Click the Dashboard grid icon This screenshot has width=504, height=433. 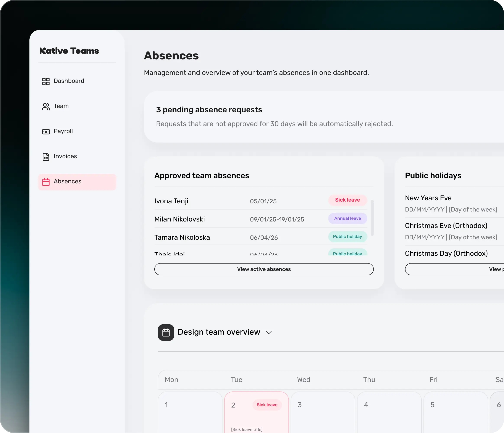pyautogui.click(x=46, y=81)
